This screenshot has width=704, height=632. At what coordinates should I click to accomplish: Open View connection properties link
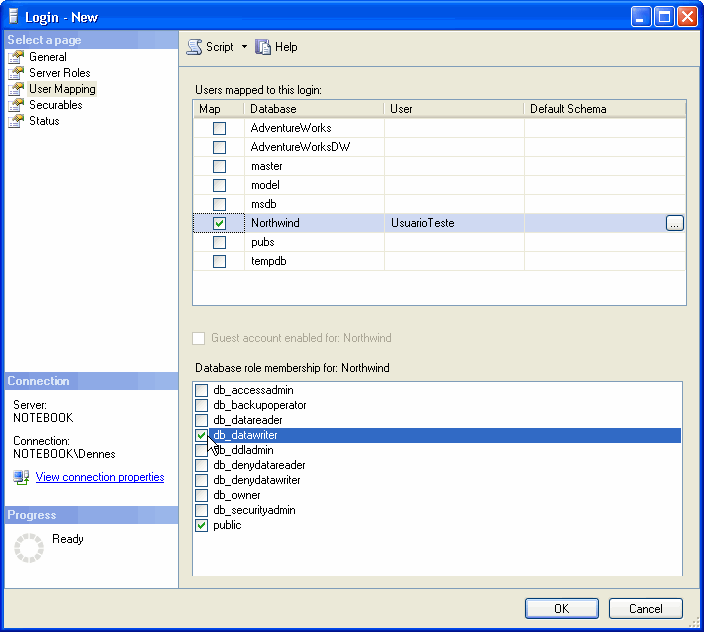[100, 477]
